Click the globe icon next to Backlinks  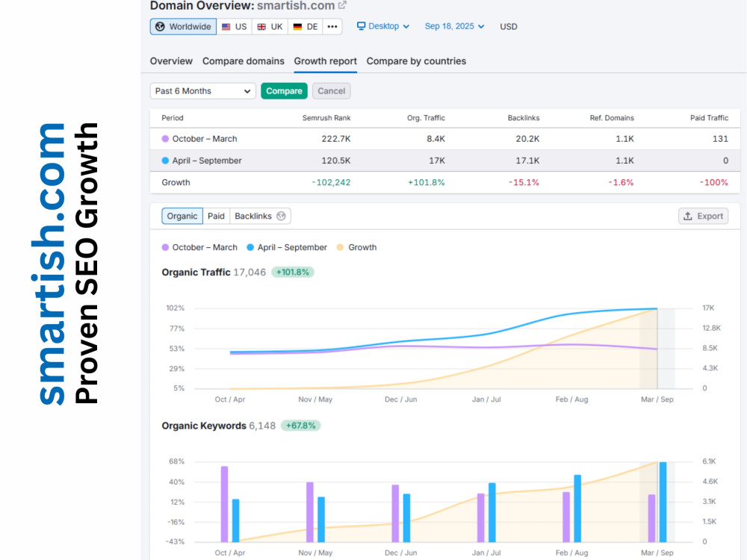[x=281, y=217]
